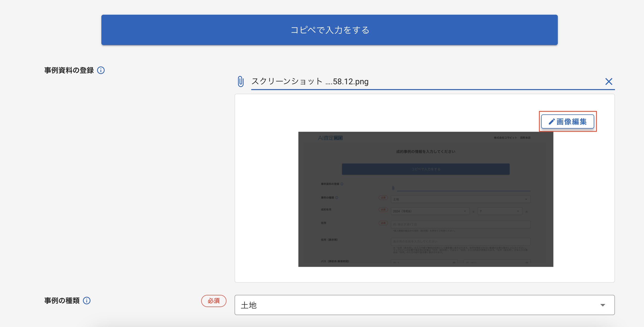The image size is (644, 327).
Task: Click the 必須 badge beside 事例の種類
Action: pos(214,301)
